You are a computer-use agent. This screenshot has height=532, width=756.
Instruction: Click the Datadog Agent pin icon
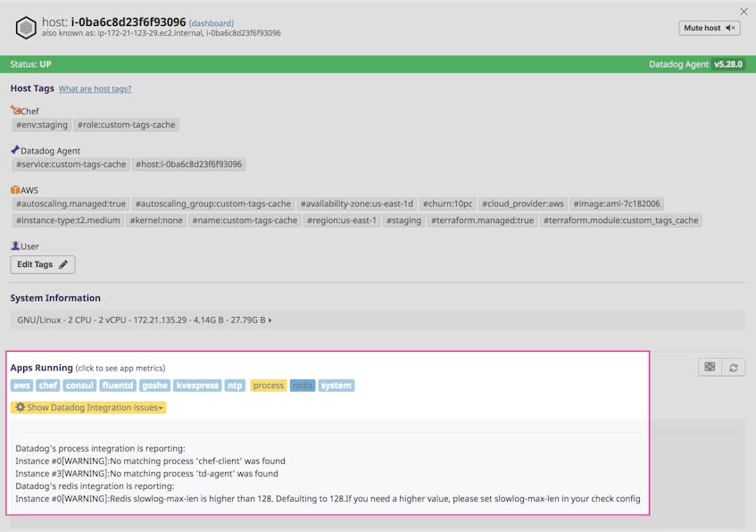[x=15, y=150]
